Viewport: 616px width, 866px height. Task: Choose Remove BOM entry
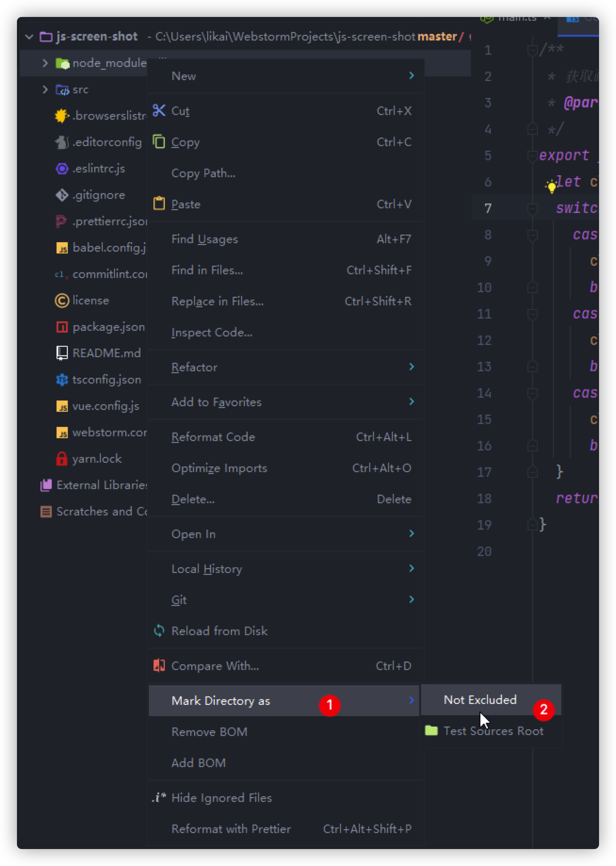tap(286, 732)
